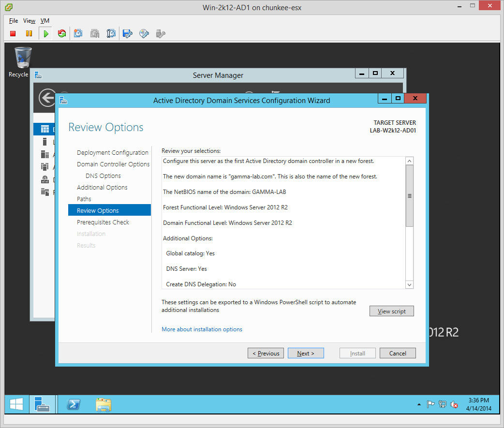Show hidden icons in the system tray
504x428 pixels.
tap(419, 404)
